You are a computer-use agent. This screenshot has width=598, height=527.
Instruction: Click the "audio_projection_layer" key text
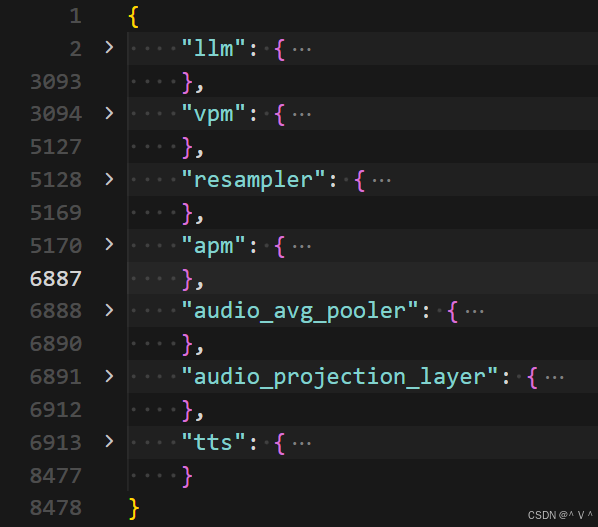340,377
